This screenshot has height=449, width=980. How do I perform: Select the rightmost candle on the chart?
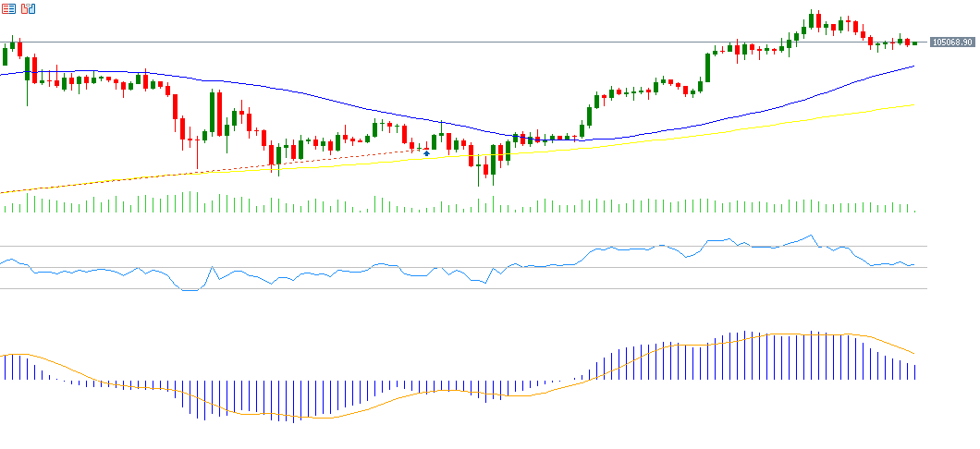[914, 42]
